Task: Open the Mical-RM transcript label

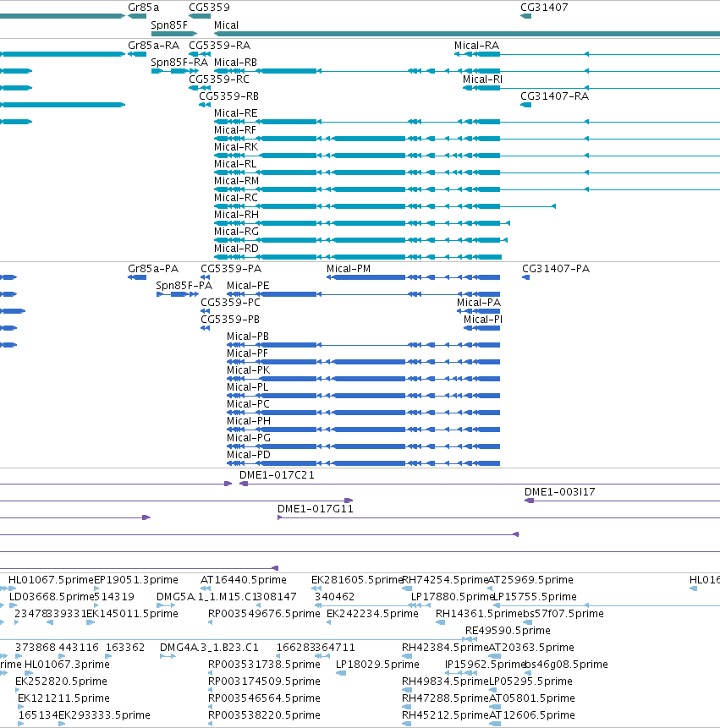Action: [236, 181]
